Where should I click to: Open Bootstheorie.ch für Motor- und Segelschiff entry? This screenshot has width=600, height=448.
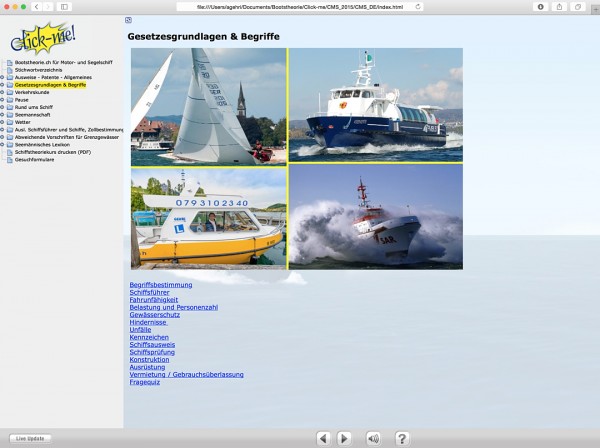tap(64, 62)
